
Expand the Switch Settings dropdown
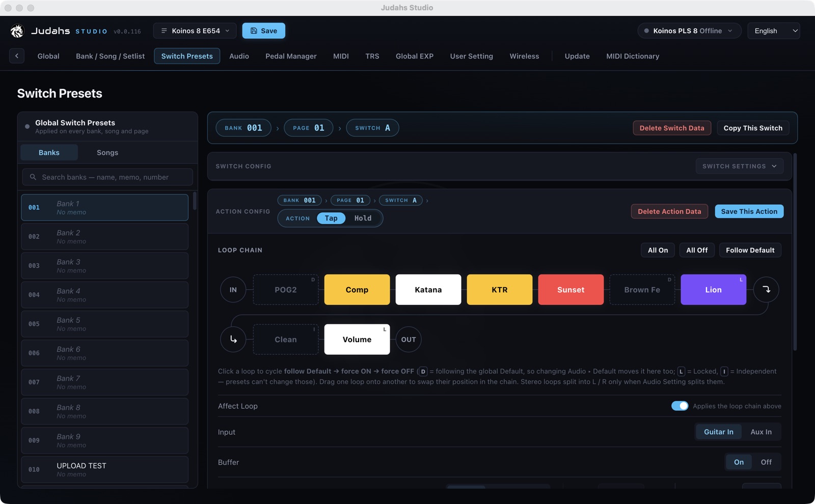740,166
